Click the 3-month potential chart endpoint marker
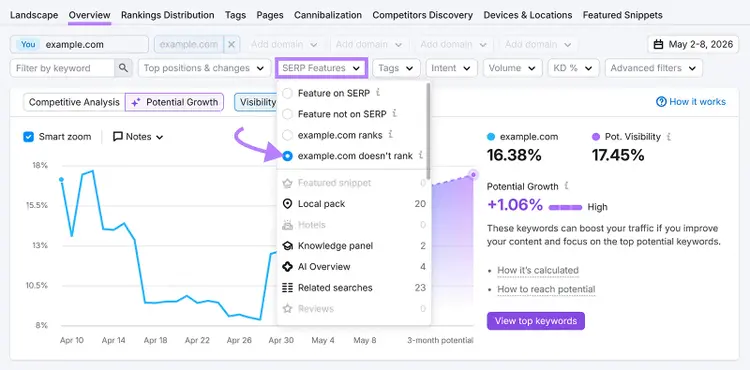This screenshot has height=370, width=750. pos(474,174)
